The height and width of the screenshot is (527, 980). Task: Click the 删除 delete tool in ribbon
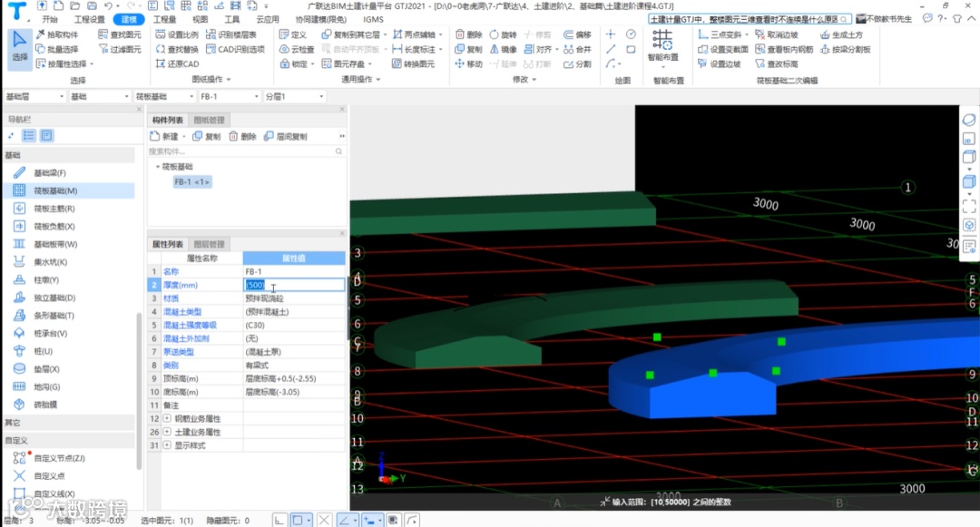469,34
